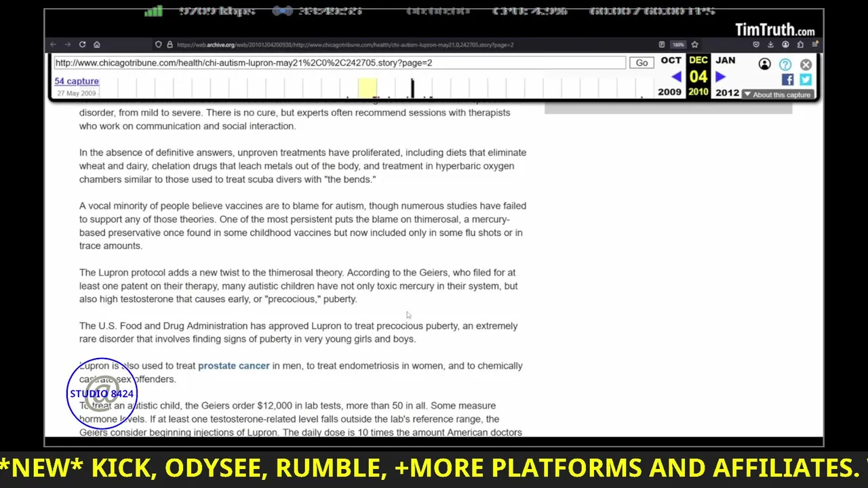The width and height of the screenshot is (868, 488).
Task: Select the tall black capture bar on timeline
Action: 412,88
